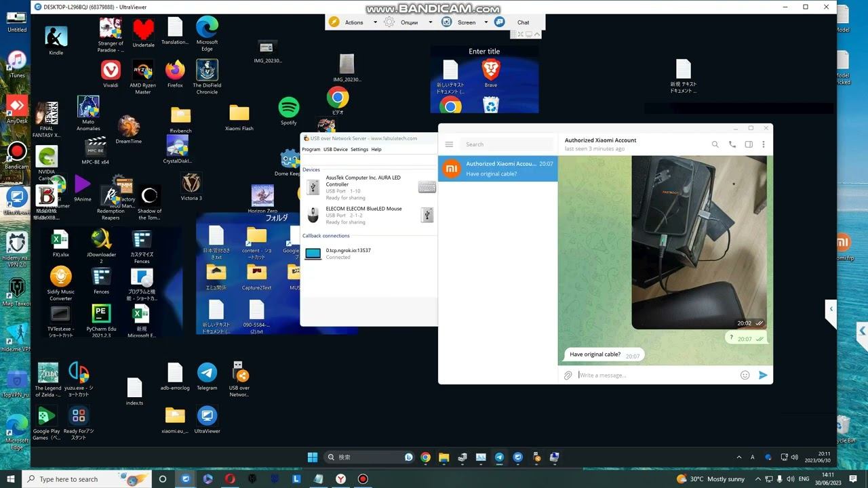Expand the remote system tray hidden icons chevron
This screenshot has height=488, width=868.
tap(739, 457)
